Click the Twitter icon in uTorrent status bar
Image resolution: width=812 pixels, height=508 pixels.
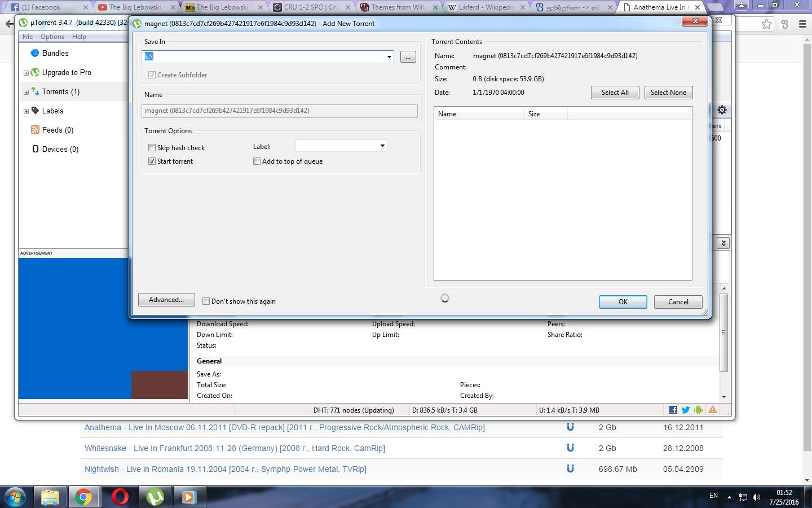pos(686,410)
